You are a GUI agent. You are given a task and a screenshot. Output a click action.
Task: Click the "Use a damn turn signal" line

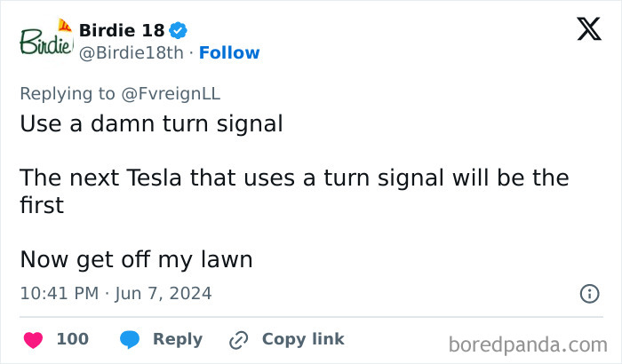(x=151, y=123)
